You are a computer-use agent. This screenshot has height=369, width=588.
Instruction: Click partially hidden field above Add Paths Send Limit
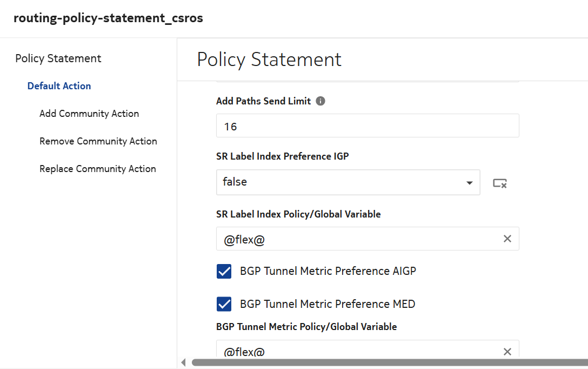[x=367, y=82]
